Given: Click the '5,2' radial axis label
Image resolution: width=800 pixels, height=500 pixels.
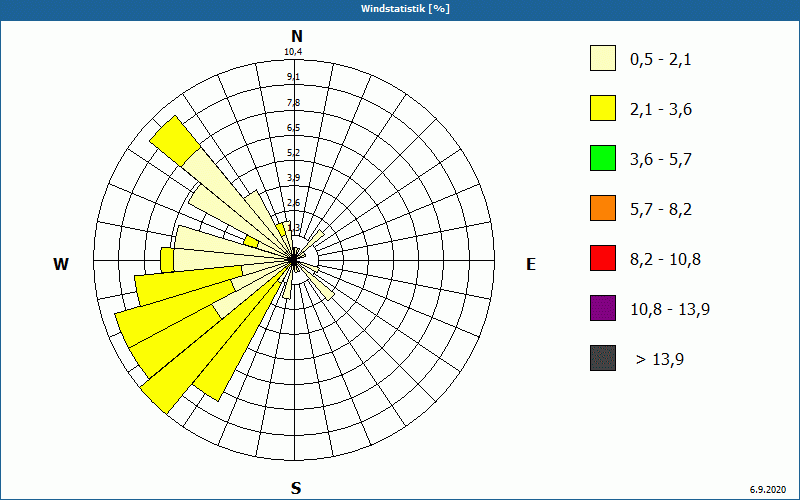Looking at the screenshot, I should (293, 153).
